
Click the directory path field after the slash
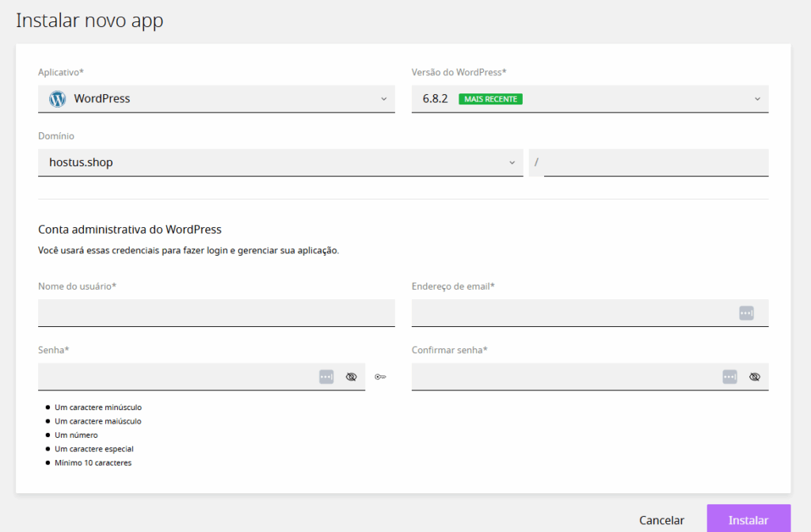click(x=656, y=162)
